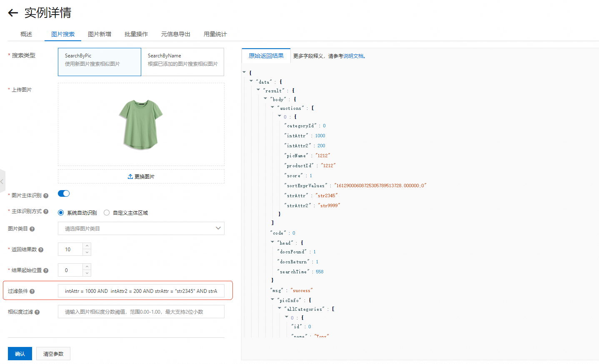
Task: Choose the SearchByPic search type card
Action: pos(100,62)
